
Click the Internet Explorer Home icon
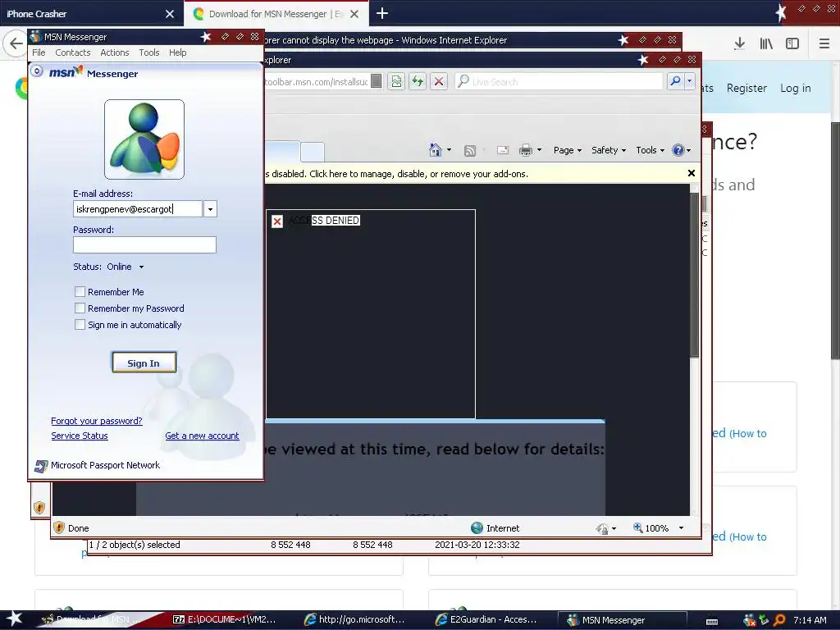[x=436, y=150]
